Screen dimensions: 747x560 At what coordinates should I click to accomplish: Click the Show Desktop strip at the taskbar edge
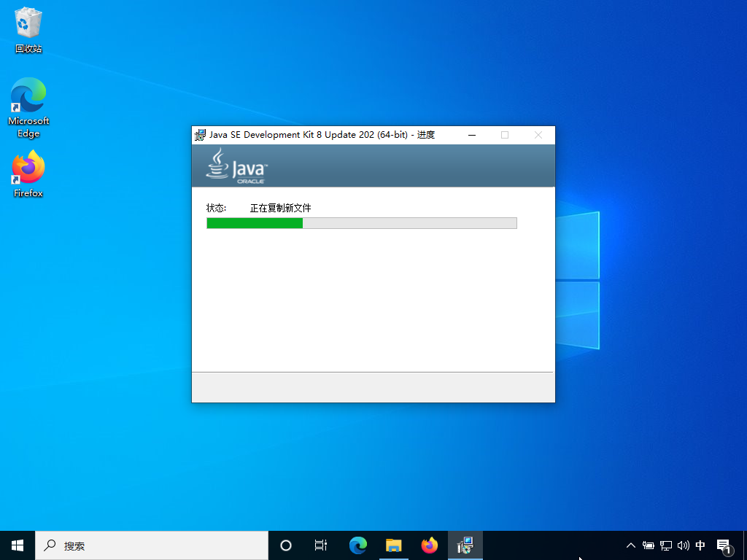pos(745,545)
